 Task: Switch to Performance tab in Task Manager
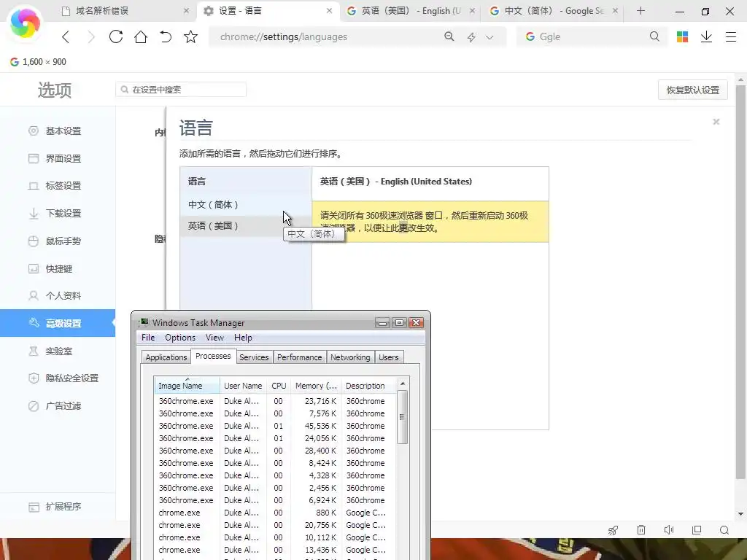(300, 357)
